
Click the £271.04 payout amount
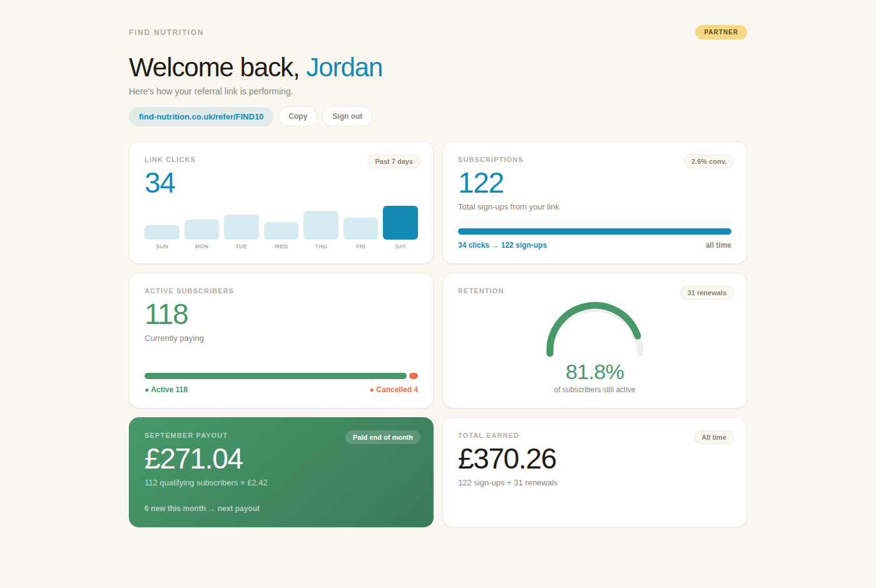click(193, 459)
